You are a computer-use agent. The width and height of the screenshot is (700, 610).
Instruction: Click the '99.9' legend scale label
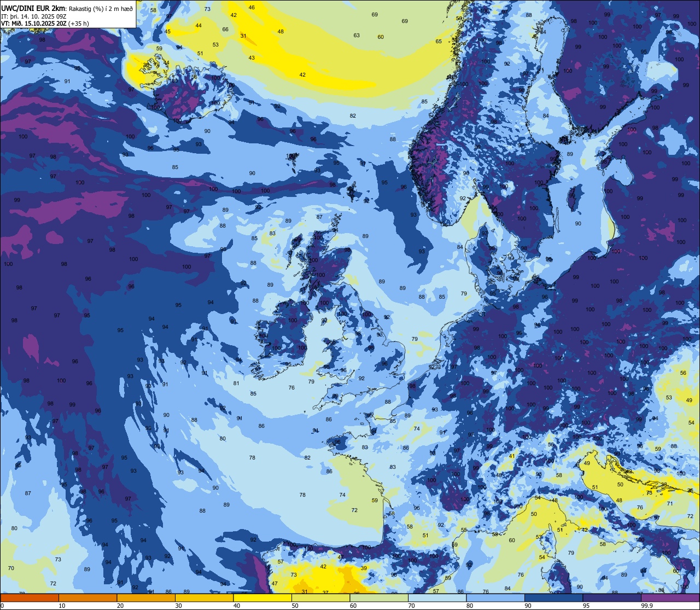coord(647,606)
